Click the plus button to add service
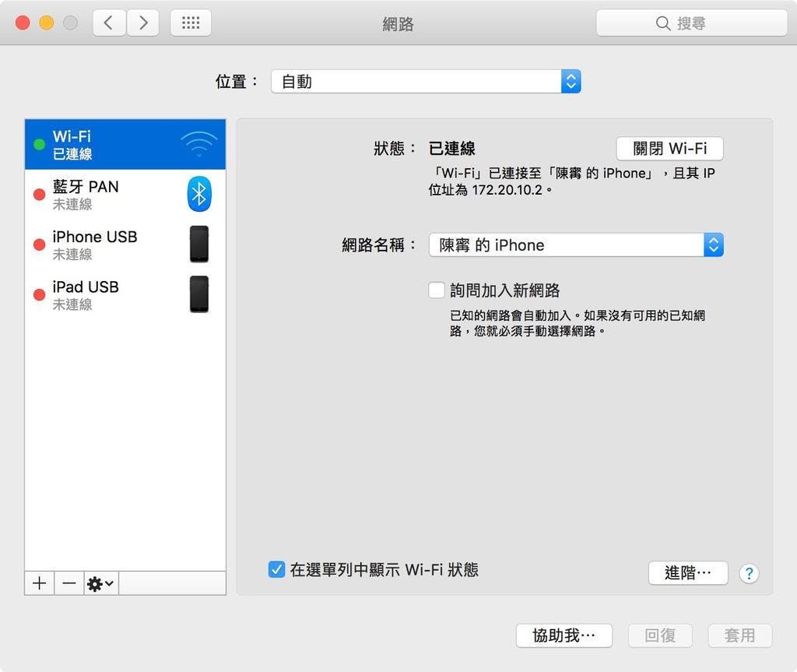The width and height of the screenshot is (797, 672). [40, 583]
